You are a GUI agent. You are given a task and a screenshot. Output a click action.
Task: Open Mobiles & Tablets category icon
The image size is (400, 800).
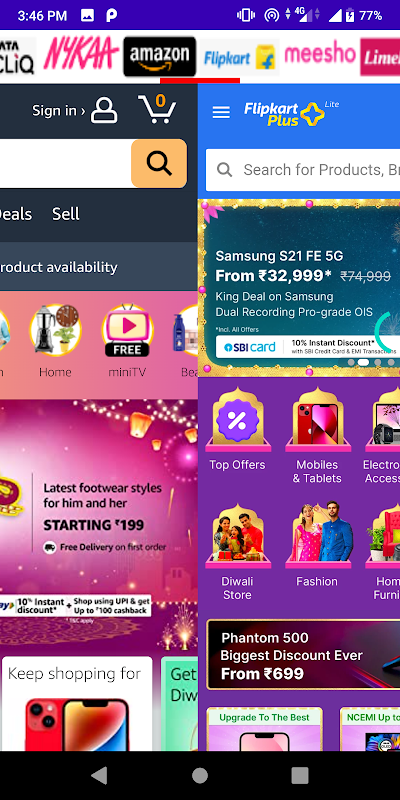pos(317,420)
